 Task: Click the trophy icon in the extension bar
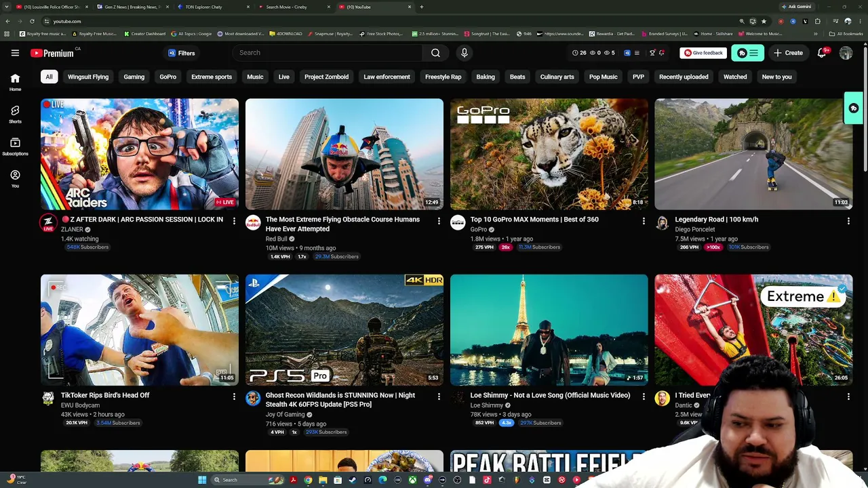[x=652, y=53]
